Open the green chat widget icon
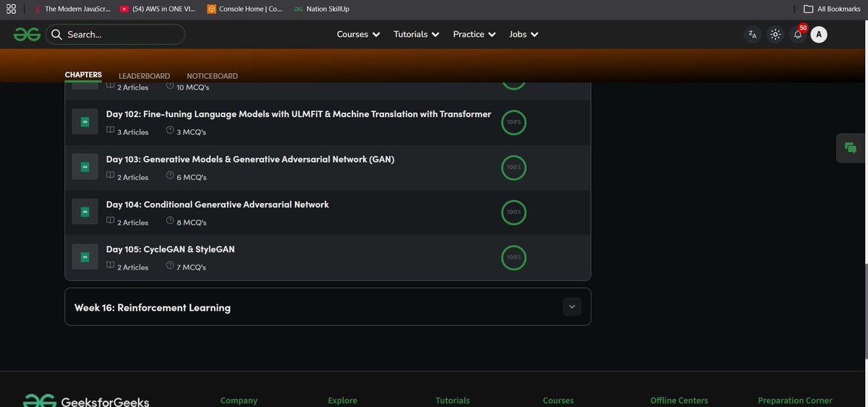Image resolution: width=868 pixels, height=407 pixels. tap(851, 147)
